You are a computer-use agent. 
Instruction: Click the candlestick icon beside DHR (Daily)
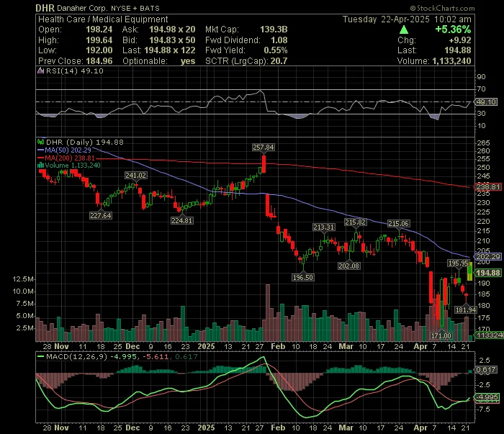pyautogui.click(x=41, y=142)
